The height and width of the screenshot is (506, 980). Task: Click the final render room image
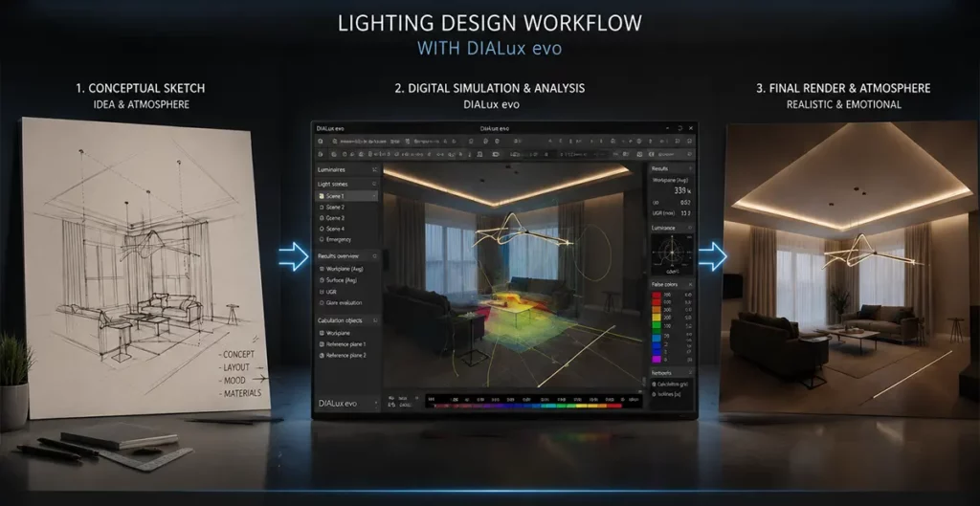pos(849,269)
